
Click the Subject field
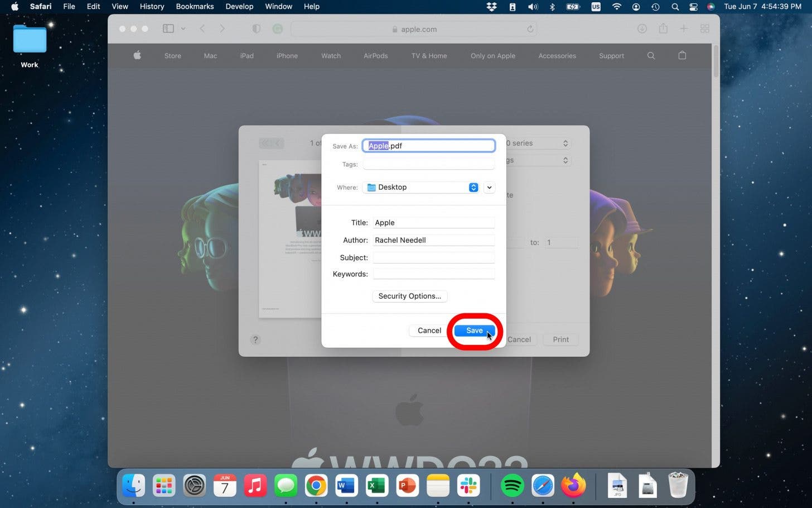coord(433,257)
